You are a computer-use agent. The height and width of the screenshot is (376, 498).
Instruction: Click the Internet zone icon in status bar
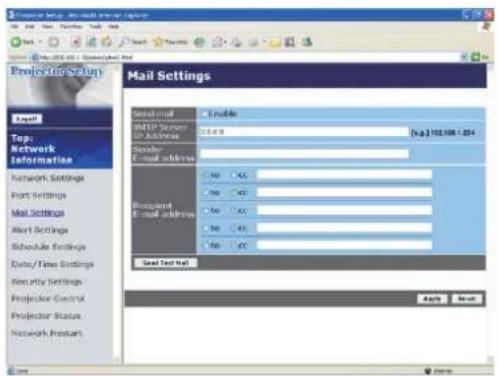click(428, 371)
